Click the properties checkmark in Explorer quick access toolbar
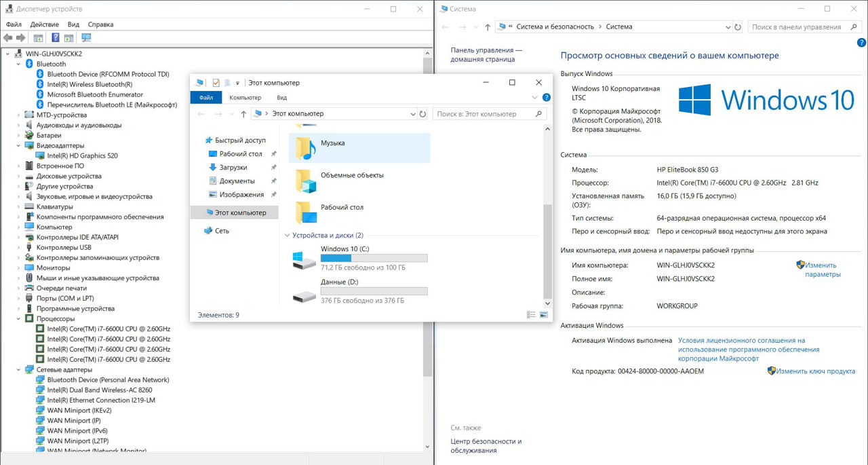The image size is (868, 465). pos(216,83)
